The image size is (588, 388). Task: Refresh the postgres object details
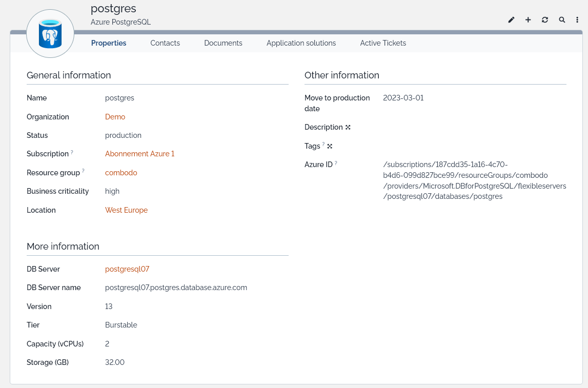click(x=545, y=20)
